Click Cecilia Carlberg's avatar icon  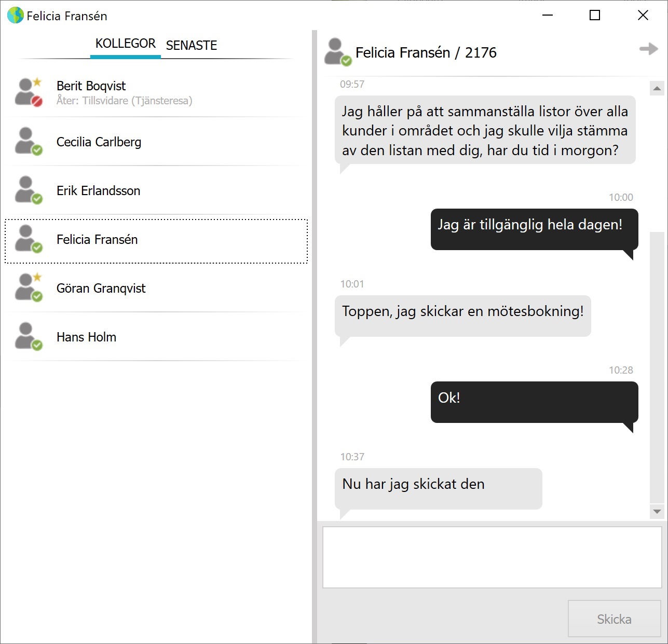[x=29, y=141]
